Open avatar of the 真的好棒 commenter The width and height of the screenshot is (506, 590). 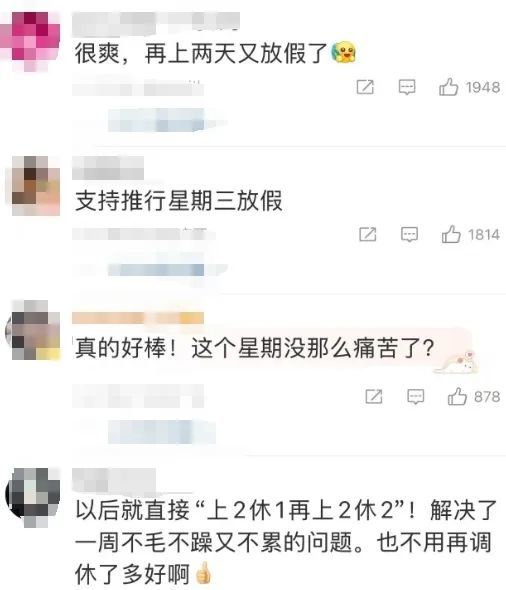pos(33,330)
